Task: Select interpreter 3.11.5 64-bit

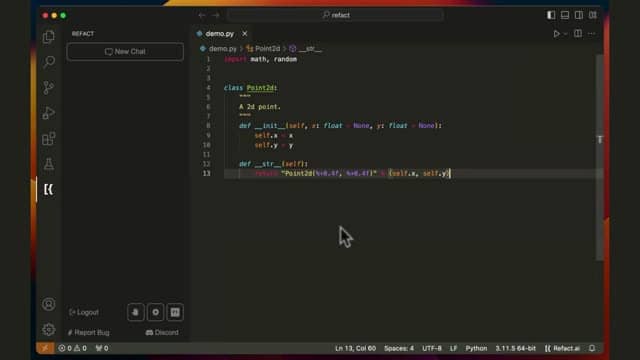Action: point(516,348)
